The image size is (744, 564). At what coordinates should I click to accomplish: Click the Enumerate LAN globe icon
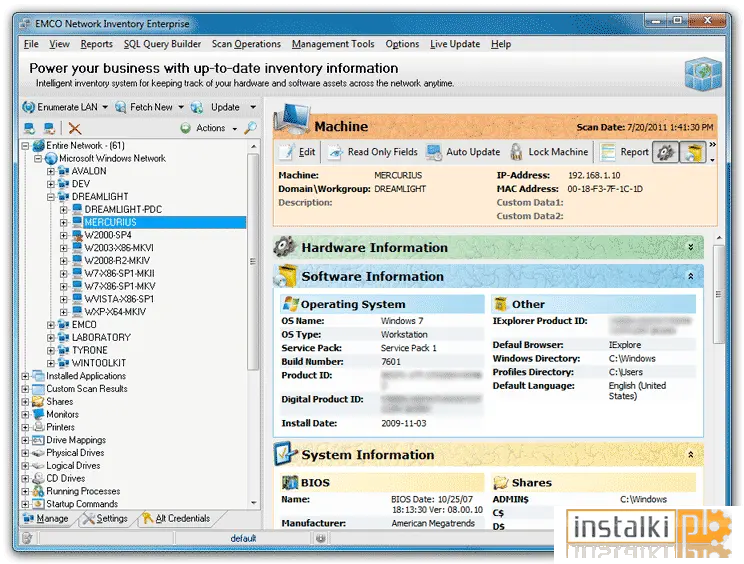coord(28,107)
